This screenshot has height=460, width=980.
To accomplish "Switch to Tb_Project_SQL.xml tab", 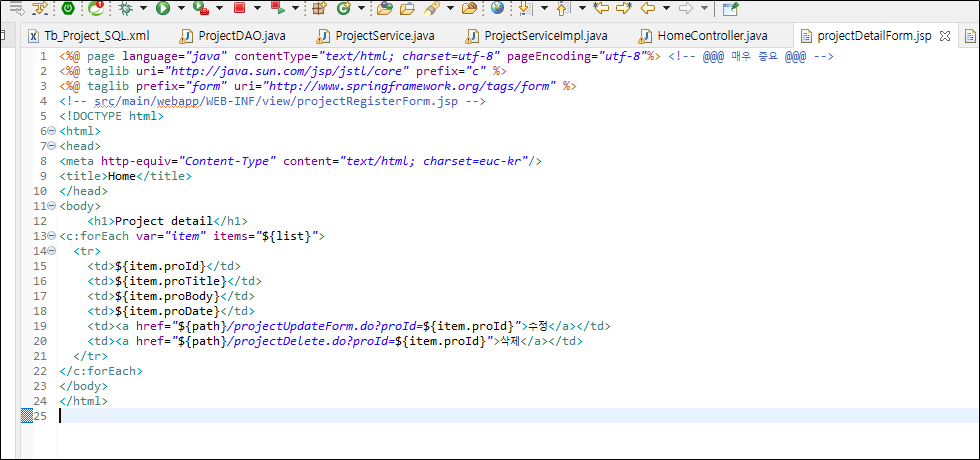I will [89, 36].
